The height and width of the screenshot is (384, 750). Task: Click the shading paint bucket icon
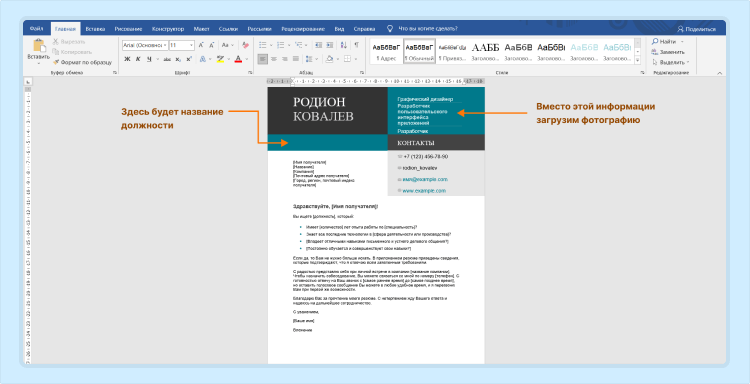(329, 59)
